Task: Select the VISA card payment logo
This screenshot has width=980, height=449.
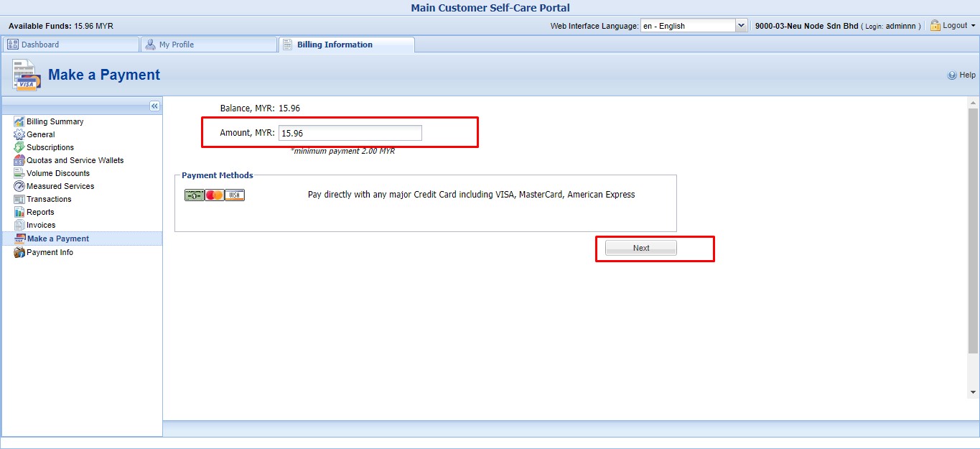Action: (235, 195)
